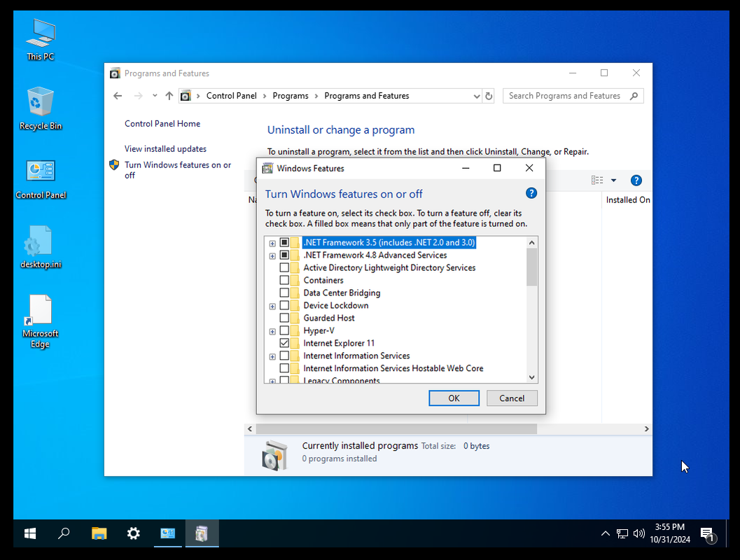740x560 pixels.
Task: Go back in Programs and Features
Action: click(118, 96)
